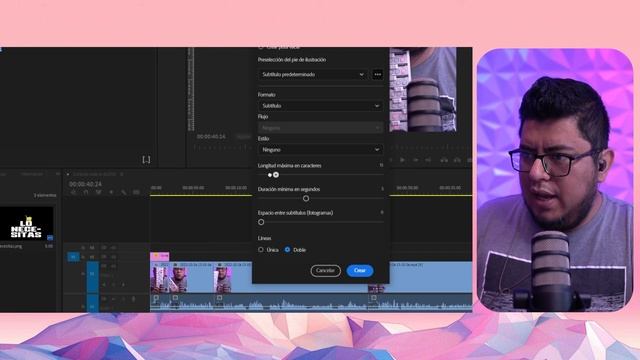Click the Play button under the program monitor

pyautogui.click(x=402, y=160)
